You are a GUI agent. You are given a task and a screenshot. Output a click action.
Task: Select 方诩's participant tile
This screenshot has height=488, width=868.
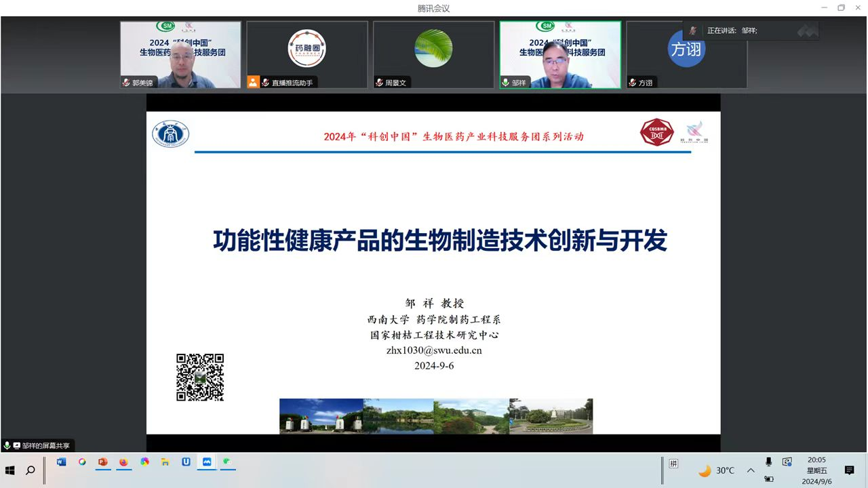(686, 54)
